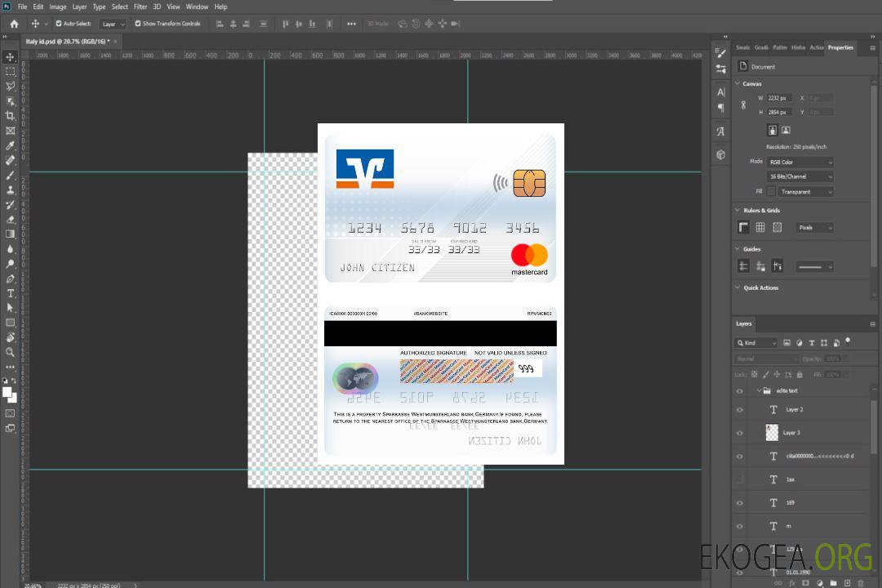This screenshot has height=588, width=882.
Task: Select the Eraser tool
Action: pos(10,220)
